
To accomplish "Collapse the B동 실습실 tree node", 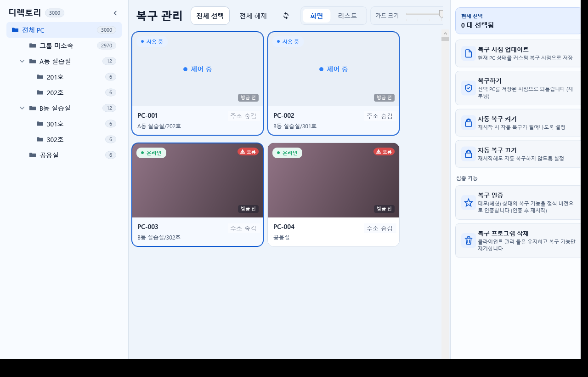I will click(x=22, y=108).
